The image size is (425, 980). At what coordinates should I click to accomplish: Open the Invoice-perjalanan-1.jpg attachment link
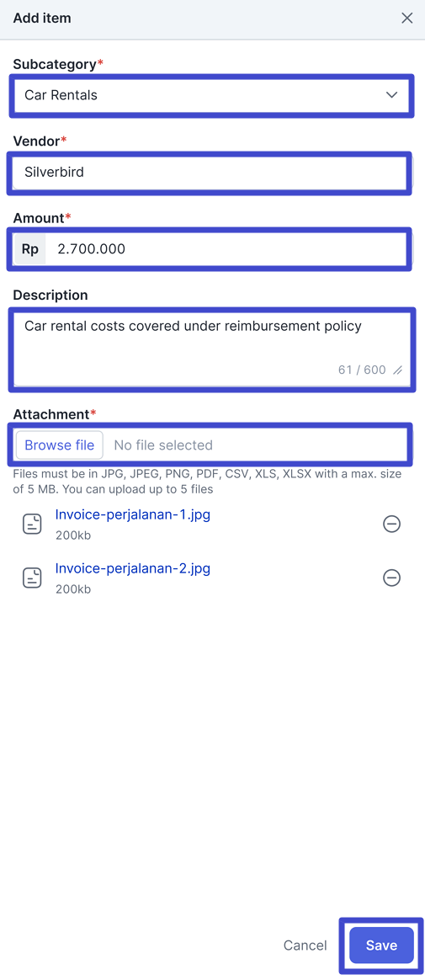pos(132,515)
